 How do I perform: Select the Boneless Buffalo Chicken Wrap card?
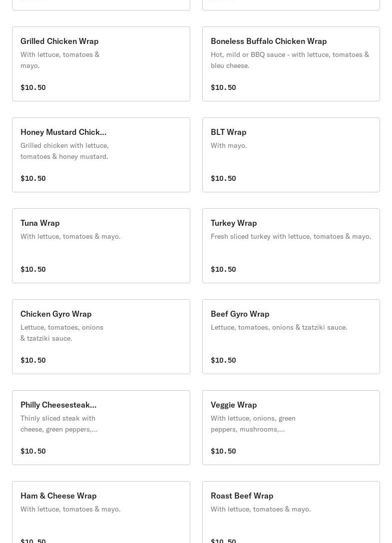click(x=291, y=64)
